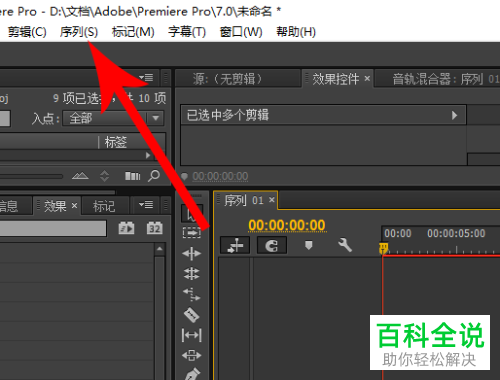Click the effect controls timecode 00:00:00:00
This screenshot has height=380, width=500.
[220, 176]
